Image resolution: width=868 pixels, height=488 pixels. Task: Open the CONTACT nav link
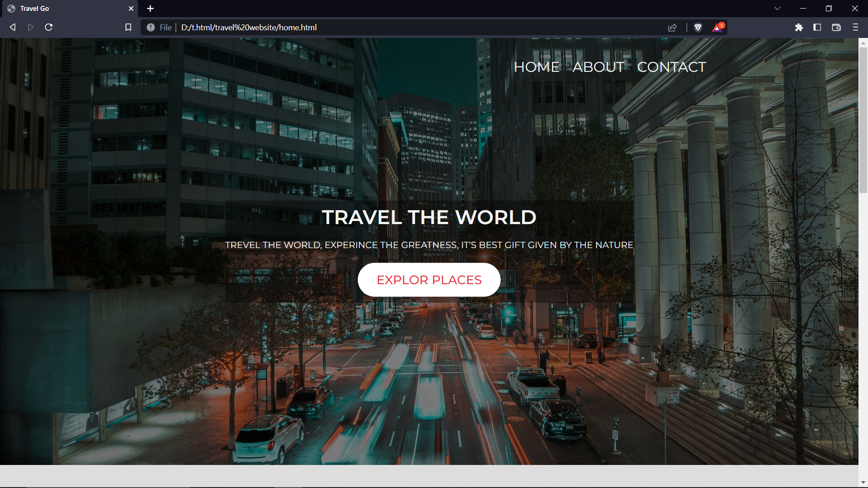pyautogui.click(x=671, y=67)
